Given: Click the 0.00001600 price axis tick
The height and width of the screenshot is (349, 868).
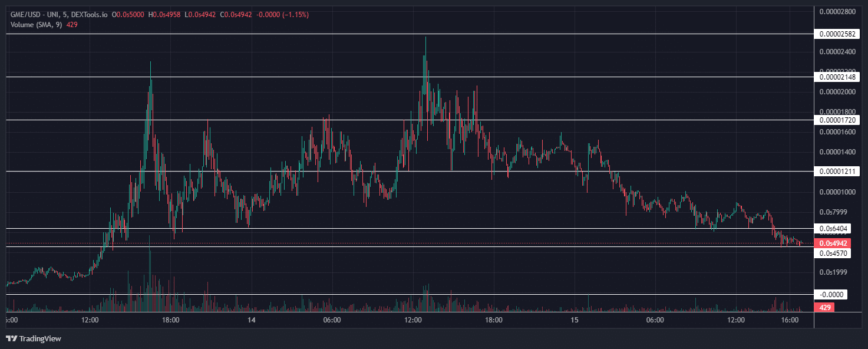Looking at the screenshot, I should click(837, 131).
